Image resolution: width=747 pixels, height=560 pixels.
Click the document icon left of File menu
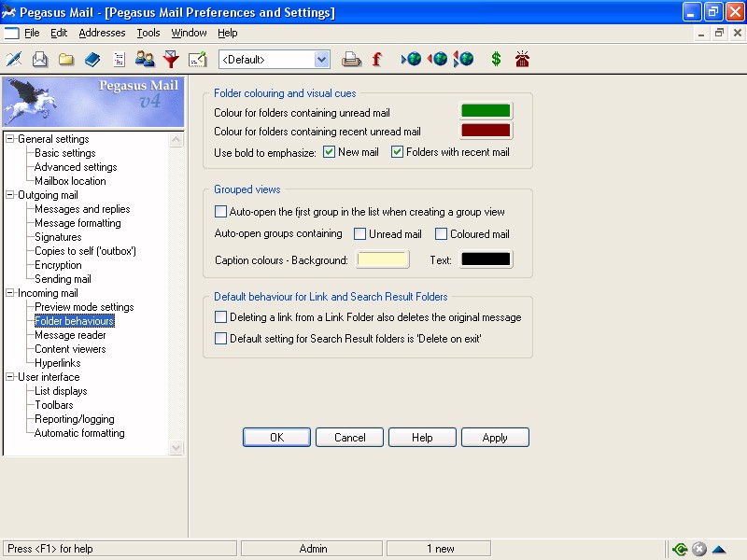pyautogui.click(x=11, y=33)
